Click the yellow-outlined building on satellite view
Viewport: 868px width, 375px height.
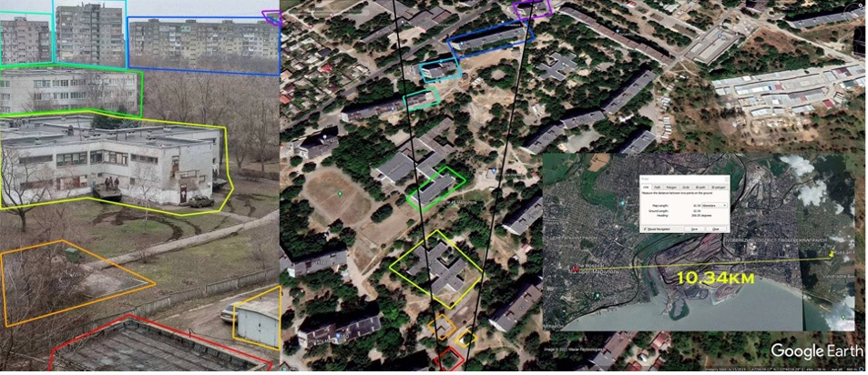tap(436, 269)
